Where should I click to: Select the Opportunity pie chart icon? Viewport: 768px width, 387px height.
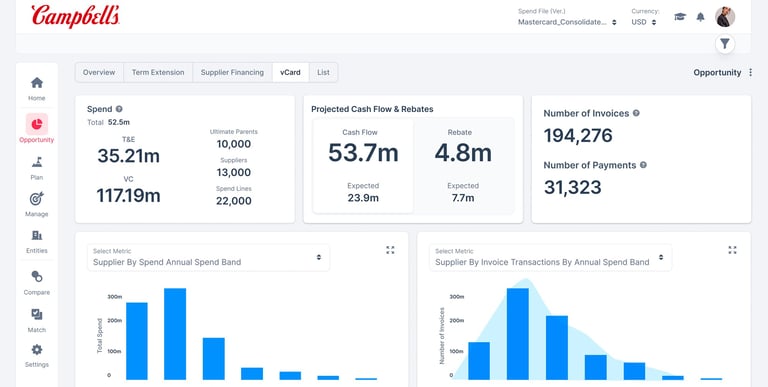point(37,124)
